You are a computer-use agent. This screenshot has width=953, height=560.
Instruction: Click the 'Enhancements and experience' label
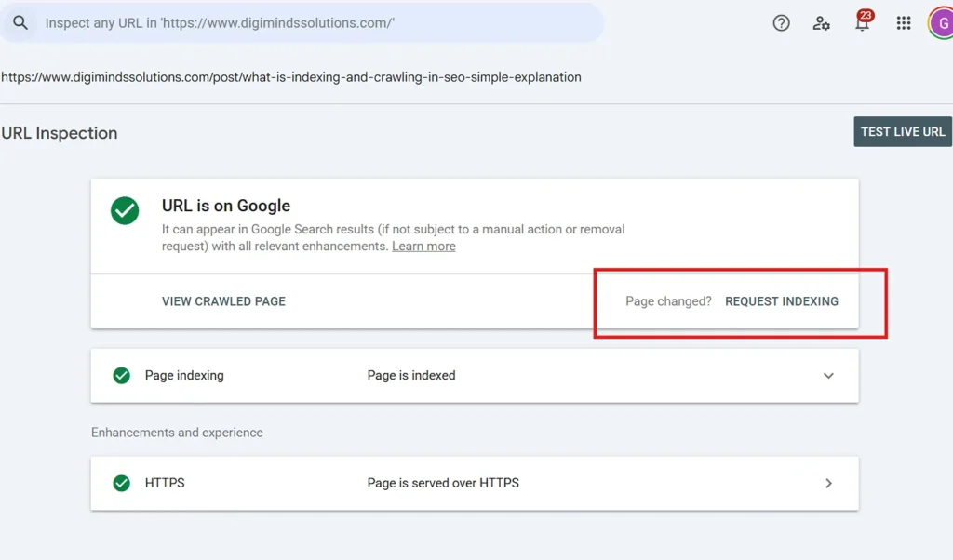click(177, 433)
